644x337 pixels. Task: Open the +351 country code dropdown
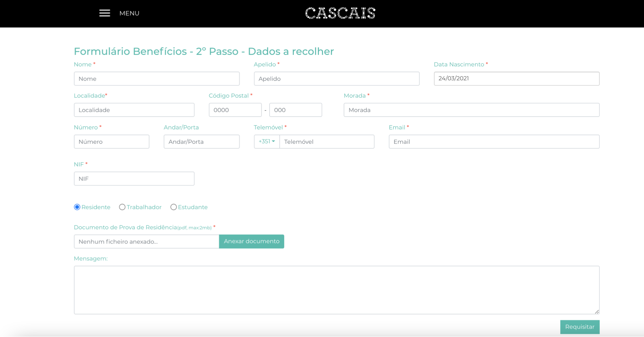click(x=267, y=141)
